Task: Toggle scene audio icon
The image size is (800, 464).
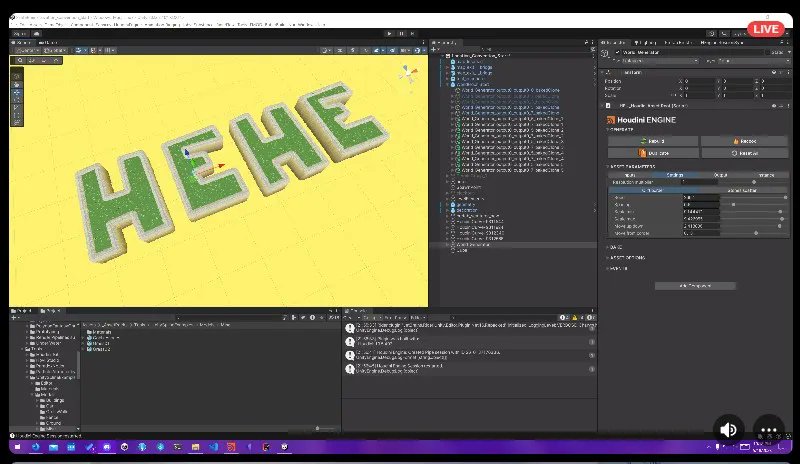Action: coord(365,51)
